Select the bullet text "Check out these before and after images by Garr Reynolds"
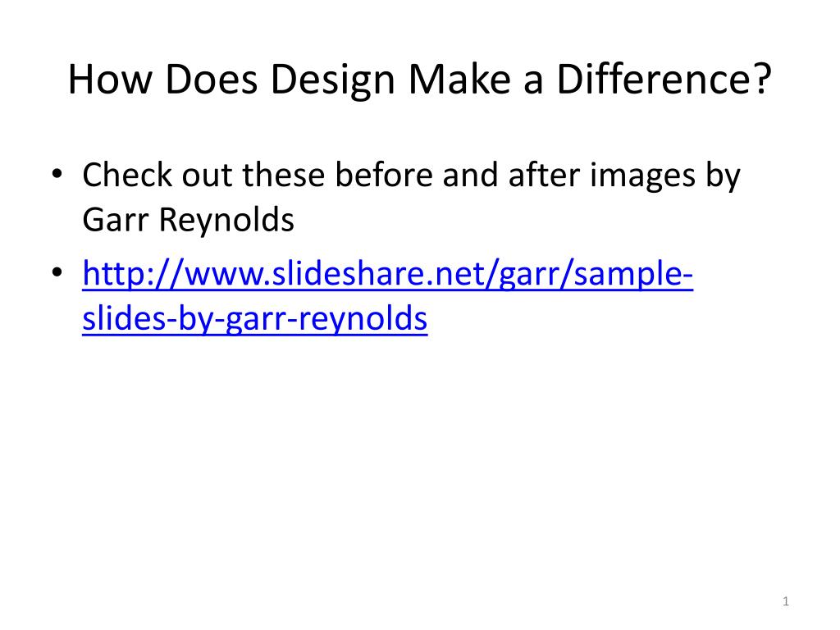This screenshot has height=630, width=840. pyautogui.click(x=411, y=197)
